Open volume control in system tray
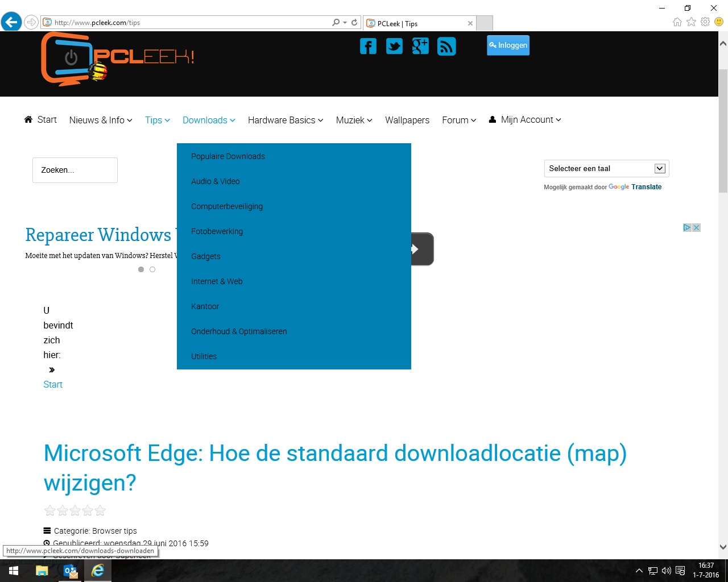Image resolution: width=728 pixels, height=582 pixels. click(667, 571)
